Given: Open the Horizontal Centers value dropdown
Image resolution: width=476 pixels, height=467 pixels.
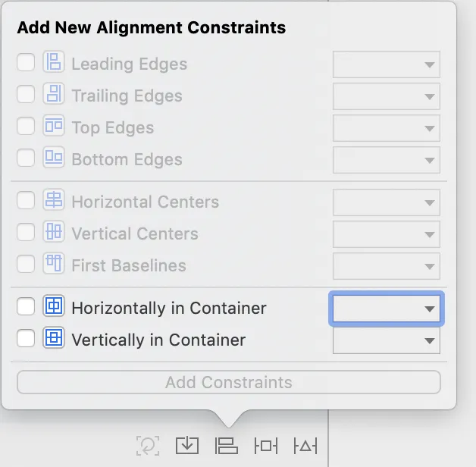Looking at the screenshot, I should point(387,202).
